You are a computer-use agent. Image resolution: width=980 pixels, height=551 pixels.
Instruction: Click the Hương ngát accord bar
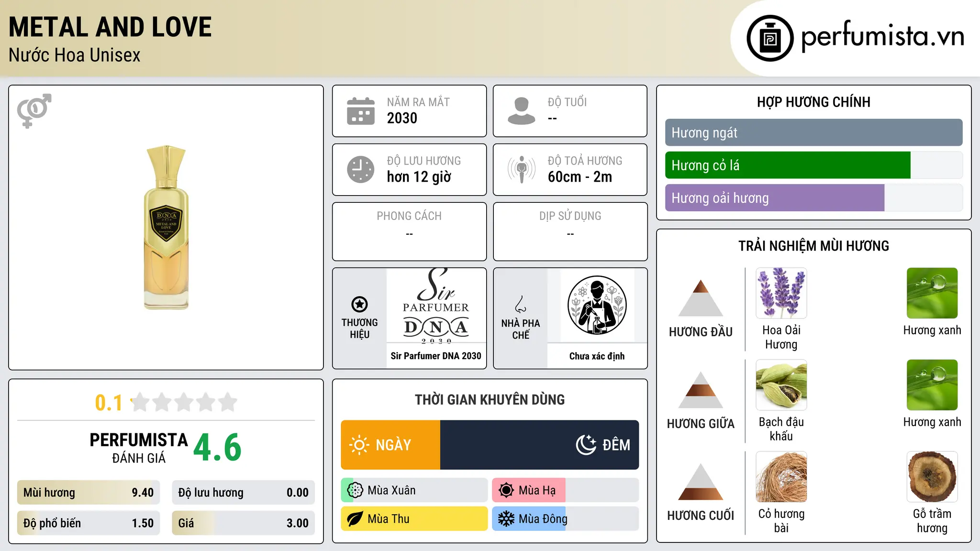pos(814,132)
